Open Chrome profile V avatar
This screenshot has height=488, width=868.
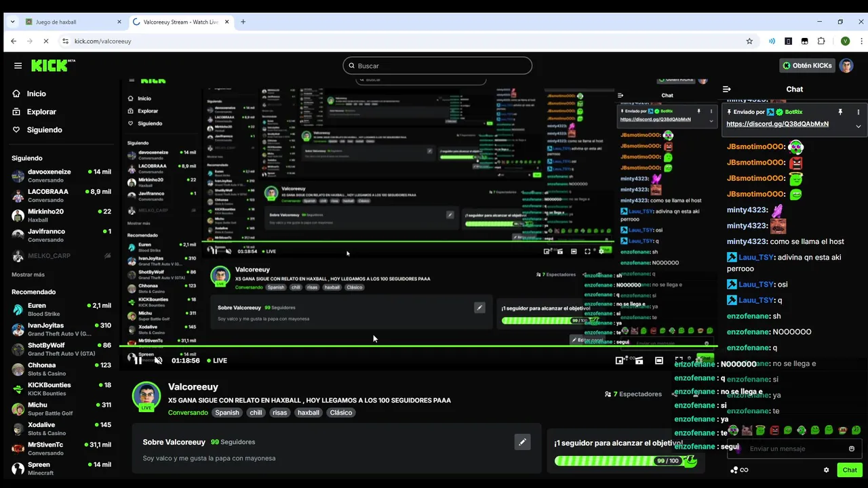pyautogui.click(x=845, y=41)
